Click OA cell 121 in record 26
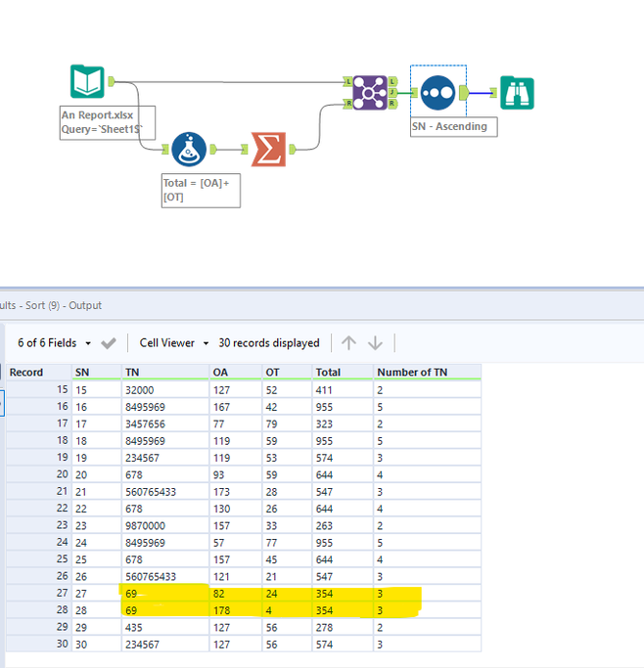The height and width of the screenshot is (668, 644). pyautogui.click(x=236, y=576)
